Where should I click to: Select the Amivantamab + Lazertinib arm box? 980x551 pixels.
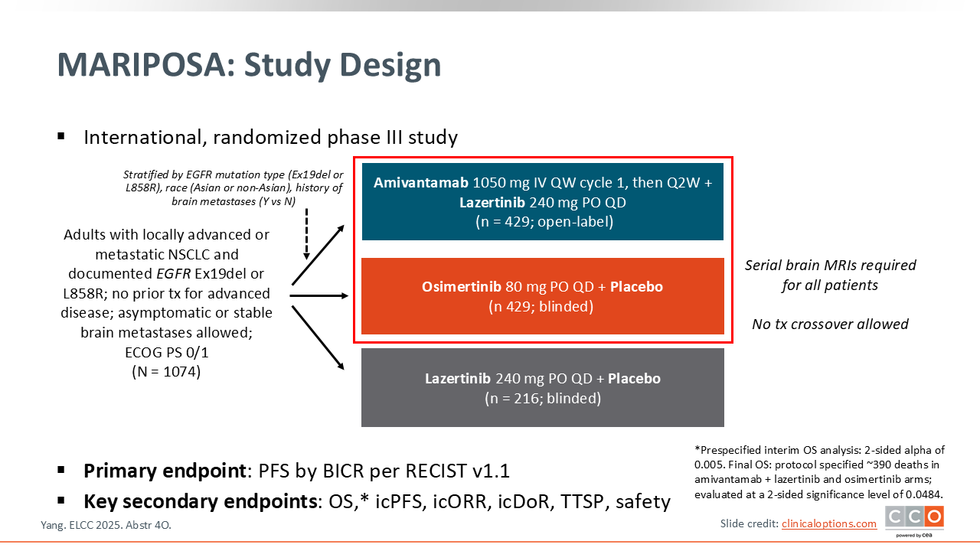(x=542, y=202)
